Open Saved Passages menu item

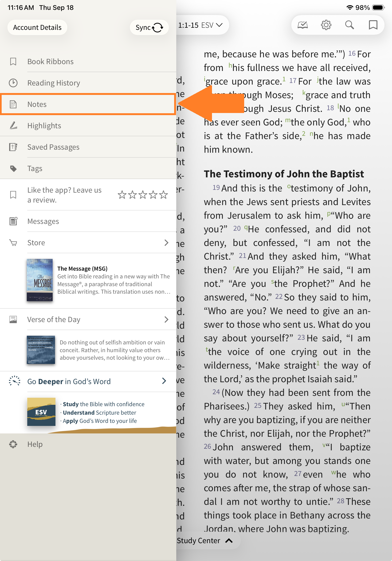tap(53, 147)
